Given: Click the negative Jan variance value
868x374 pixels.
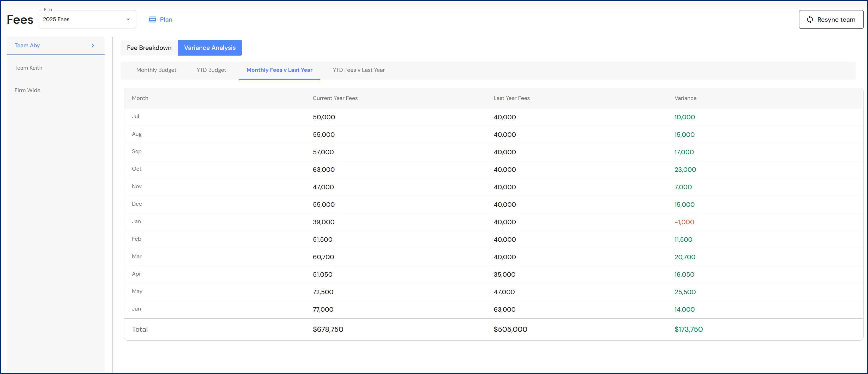Looking at the screenshot, I should point(684,222).
